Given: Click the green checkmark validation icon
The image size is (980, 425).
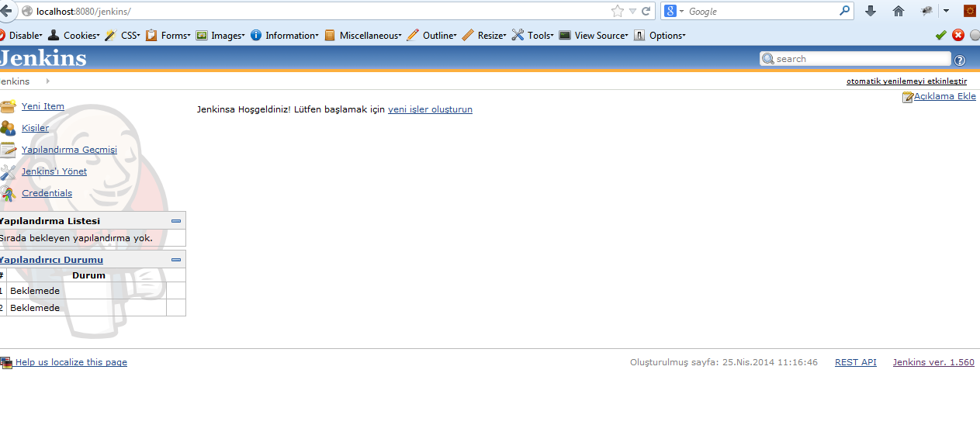Looking at the screenshot, I should 941,35.
